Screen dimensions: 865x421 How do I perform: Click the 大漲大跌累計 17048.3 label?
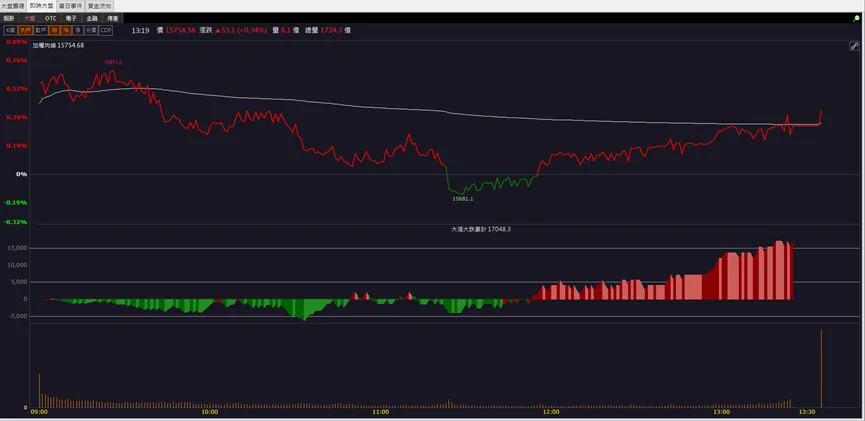481,229
